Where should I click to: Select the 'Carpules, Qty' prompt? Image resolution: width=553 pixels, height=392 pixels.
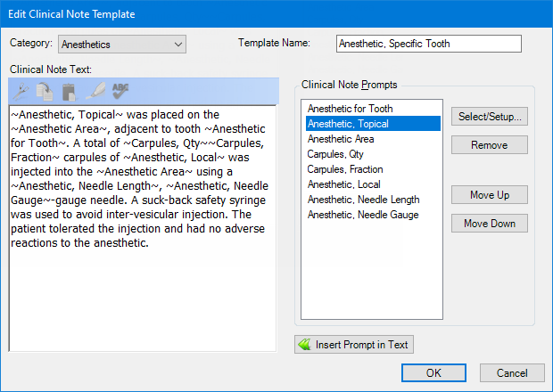pos(335,154)
